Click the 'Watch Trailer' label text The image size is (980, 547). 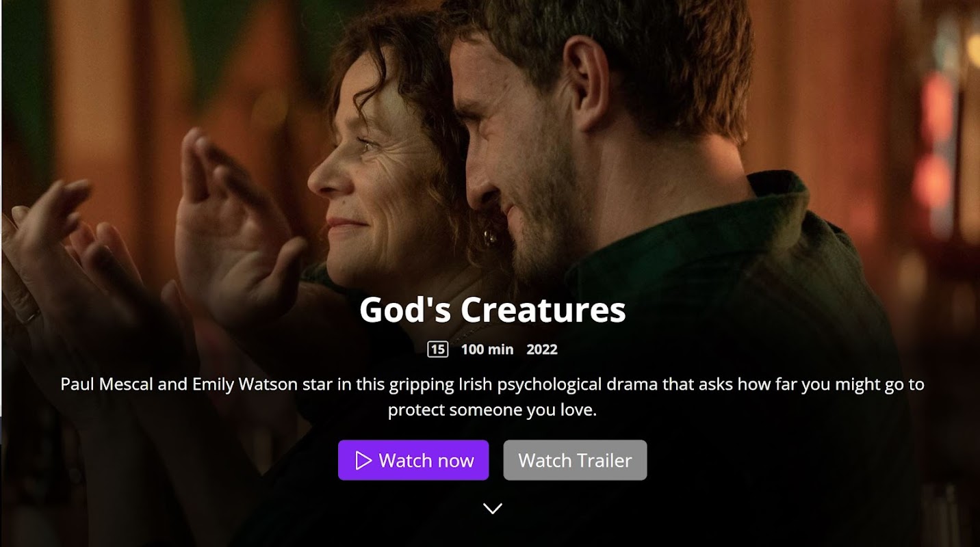(x=575, y=460)
